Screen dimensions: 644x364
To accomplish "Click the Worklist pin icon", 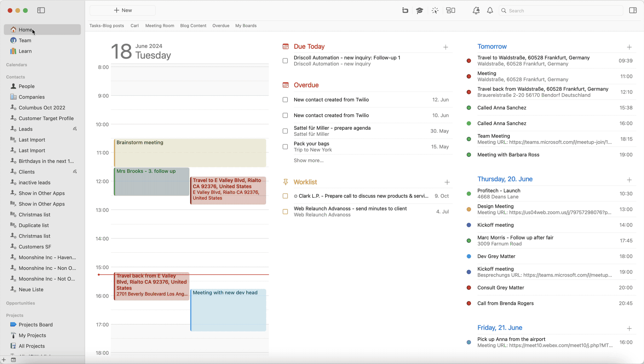I will pos(285,182).
